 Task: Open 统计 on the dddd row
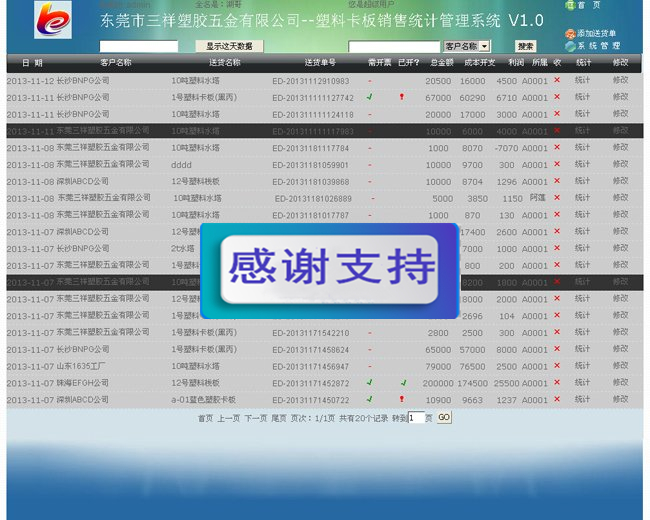tap(582, 164)
